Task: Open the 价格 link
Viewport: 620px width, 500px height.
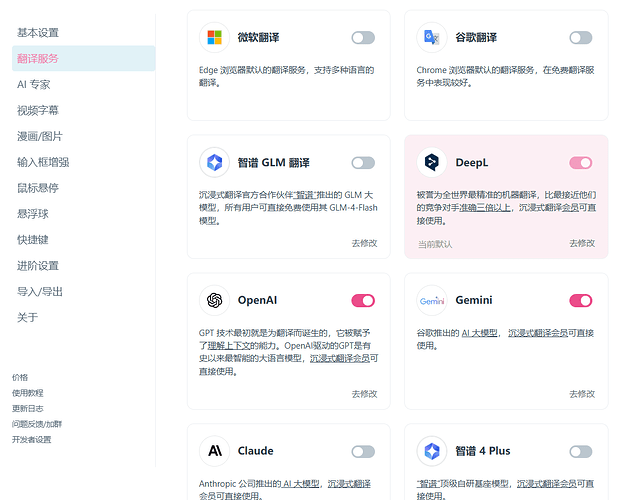Action: [20, 377]
